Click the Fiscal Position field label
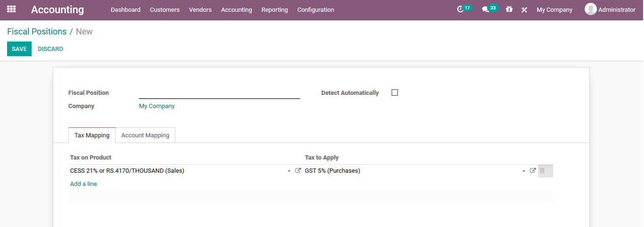 coord(89,93)
